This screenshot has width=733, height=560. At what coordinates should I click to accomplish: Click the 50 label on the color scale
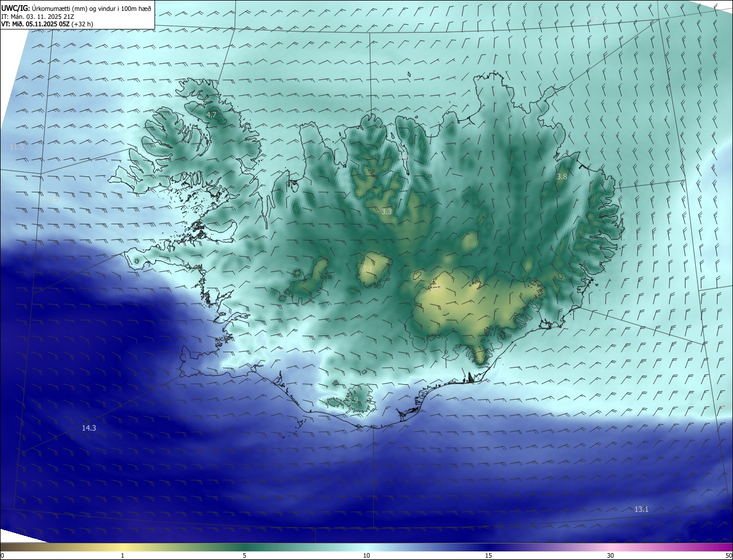(728, 555)
